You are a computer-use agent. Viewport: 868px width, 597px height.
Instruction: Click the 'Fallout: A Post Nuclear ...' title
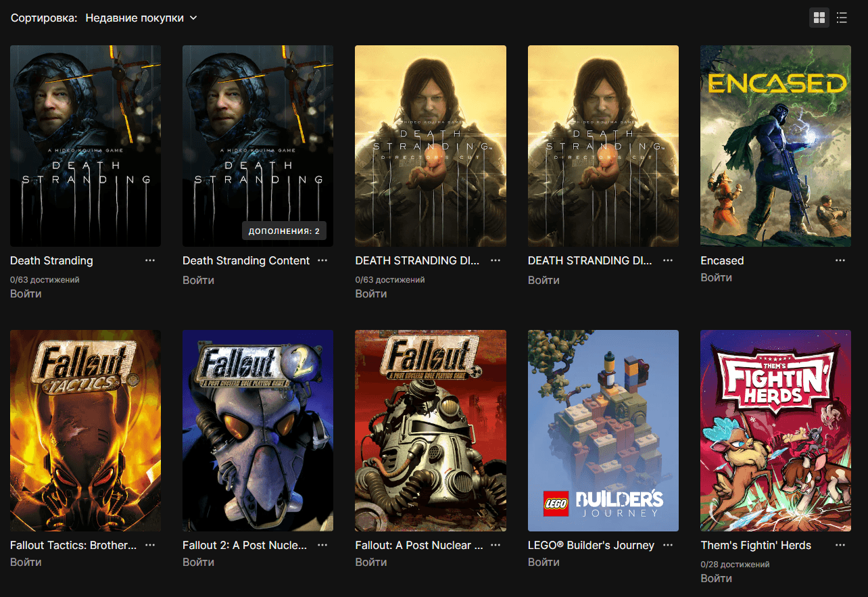(419, 546)
